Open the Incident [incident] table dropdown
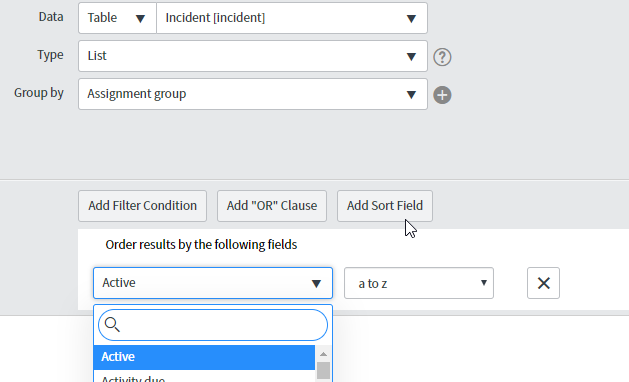The width and height of the screenshot is (629, 382). coord(292,18)
